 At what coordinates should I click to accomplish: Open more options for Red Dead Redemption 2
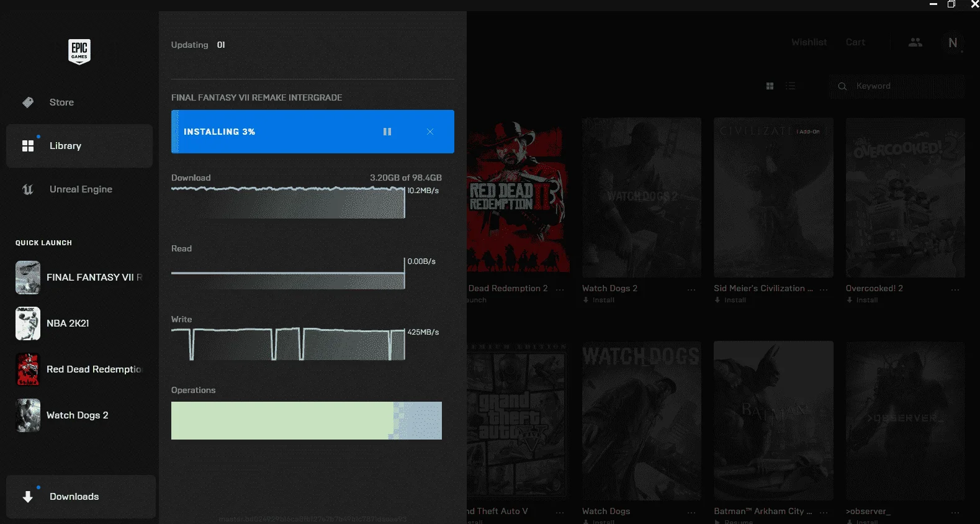point(560,289)
